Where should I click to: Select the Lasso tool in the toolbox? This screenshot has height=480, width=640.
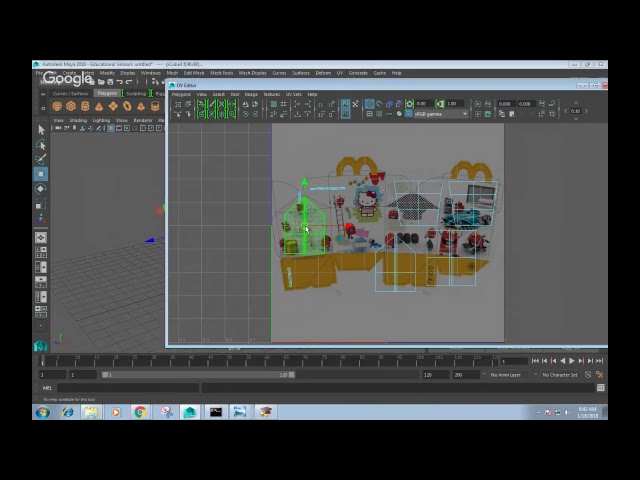[x=41, y=144]
